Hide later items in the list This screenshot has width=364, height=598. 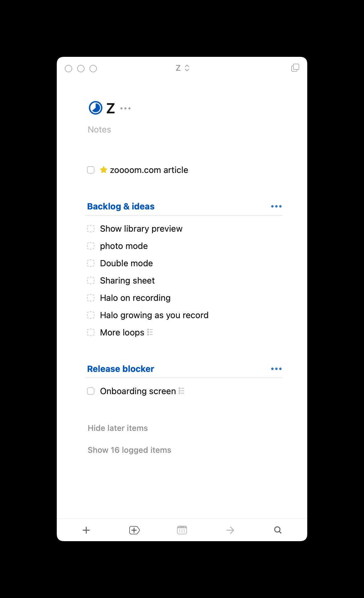(118, 428)
